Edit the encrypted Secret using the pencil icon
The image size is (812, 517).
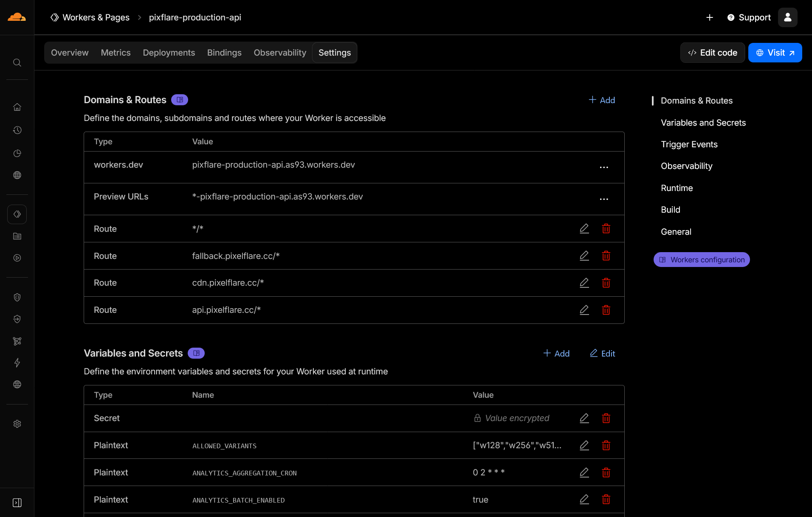click(x=584, y=418)
